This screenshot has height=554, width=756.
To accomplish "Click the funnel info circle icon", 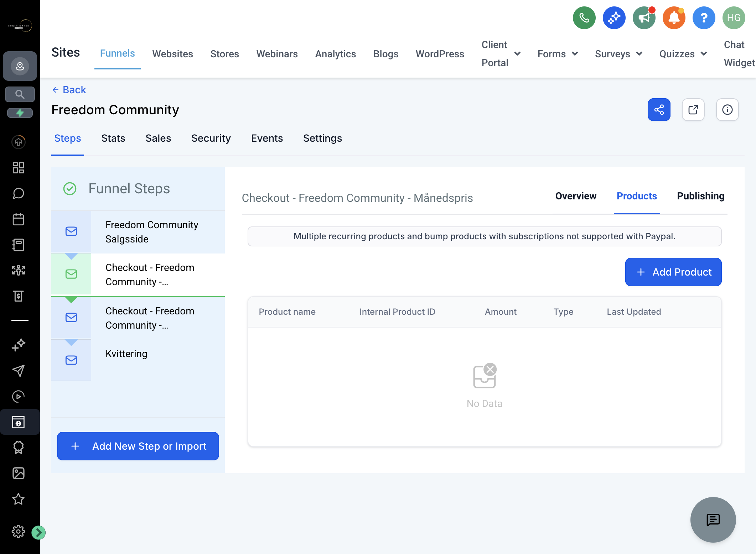I will 727,110.
